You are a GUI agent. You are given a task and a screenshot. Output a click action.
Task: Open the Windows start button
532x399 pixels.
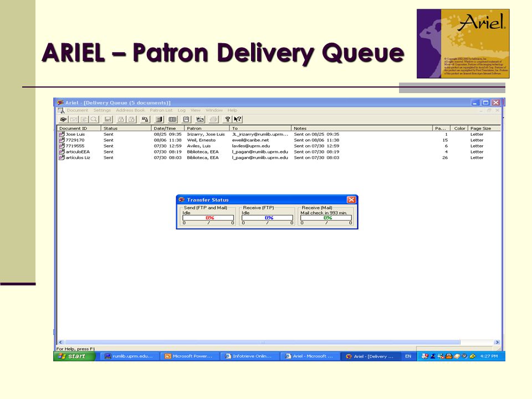(75, 356)
